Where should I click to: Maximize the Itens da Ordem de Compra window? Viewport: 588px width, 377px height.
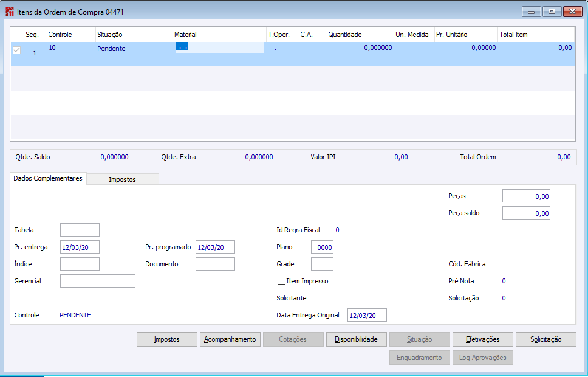(552, 12)
